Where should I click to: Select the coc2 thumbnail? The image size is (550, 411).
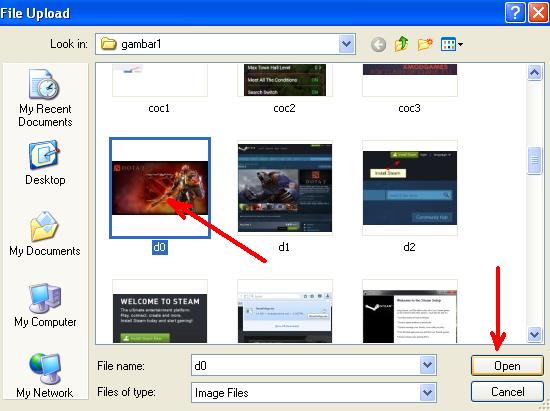[285, 80]
